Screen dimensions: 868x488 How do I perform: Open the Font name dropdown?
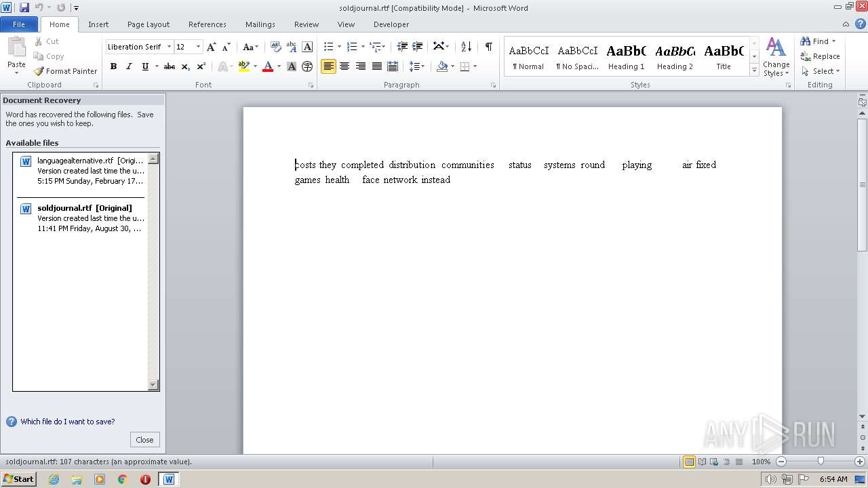[x=169, y=47]
